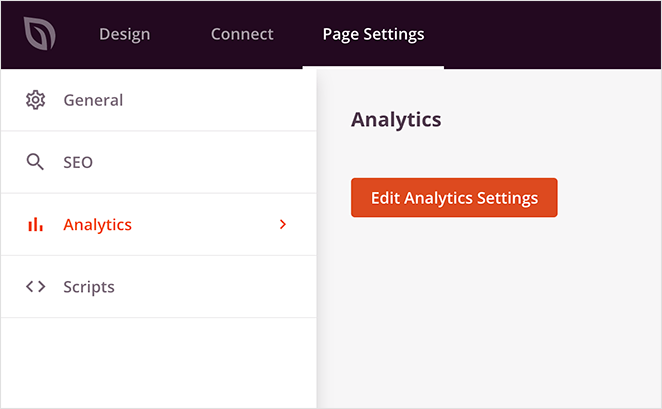Select the Page Settings tab

pos(373,35)
